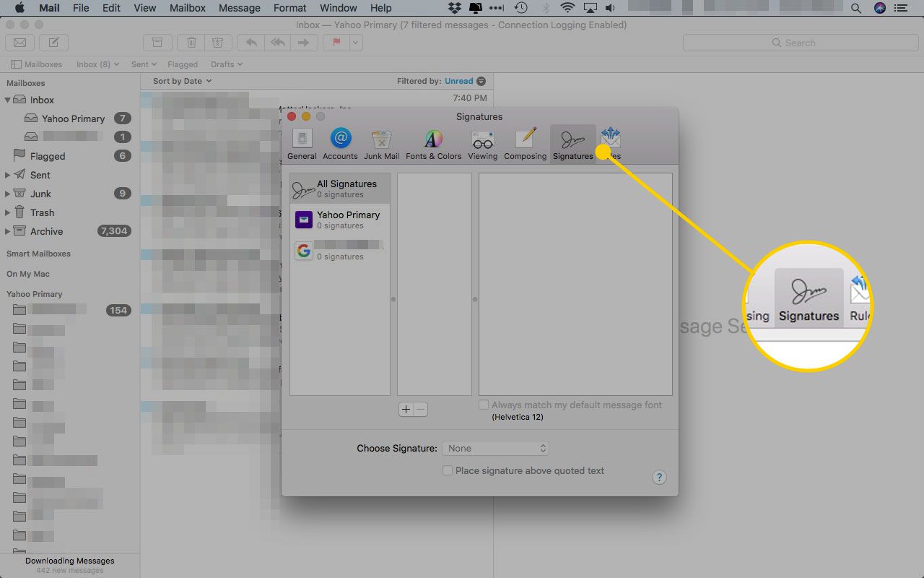Expand the Sort by Date menu
924x578 pixels.
click(182, 81)
